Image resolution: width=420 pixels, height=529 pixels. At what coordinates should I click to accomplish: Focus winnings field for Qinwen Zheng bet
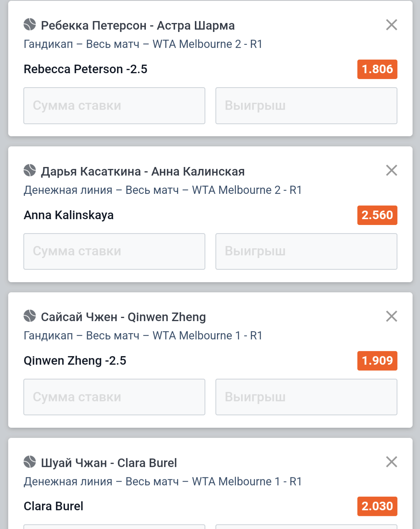pos(306,397)
